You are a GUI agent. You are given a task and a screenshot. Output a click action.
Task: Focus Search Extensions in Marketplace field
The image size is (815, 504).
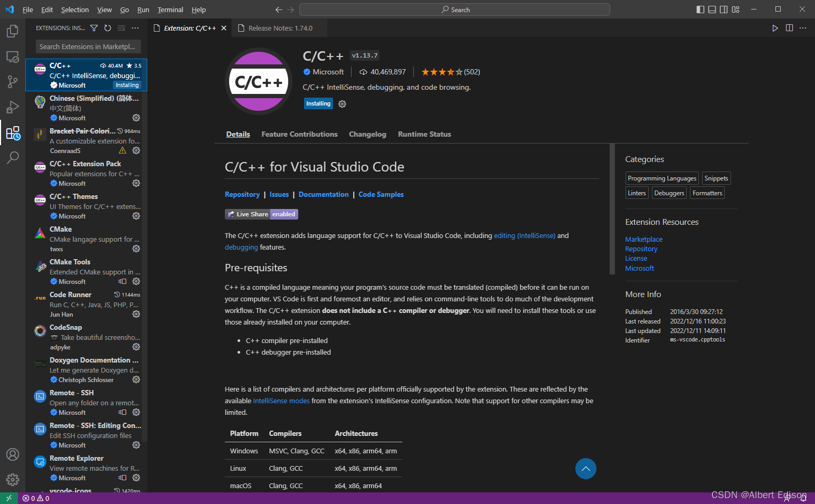coord(88,46)
